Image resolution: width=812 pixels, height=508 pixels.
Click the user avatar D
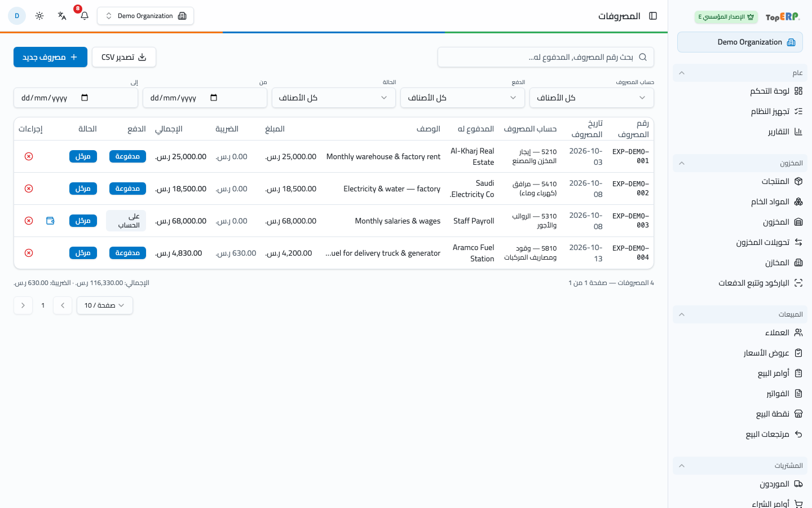pyautogui.click(x=17, y=16)
